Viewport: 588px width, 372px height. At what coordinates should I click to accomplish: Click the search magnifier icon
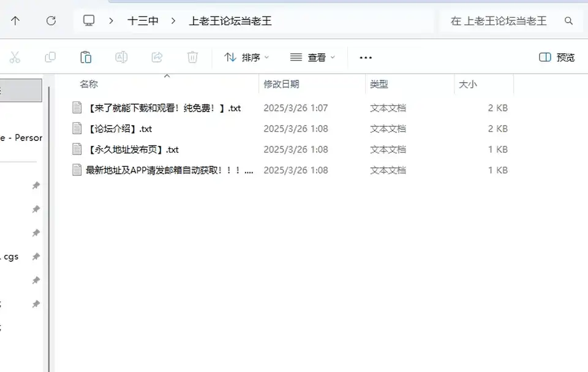(x=568, y=21)
